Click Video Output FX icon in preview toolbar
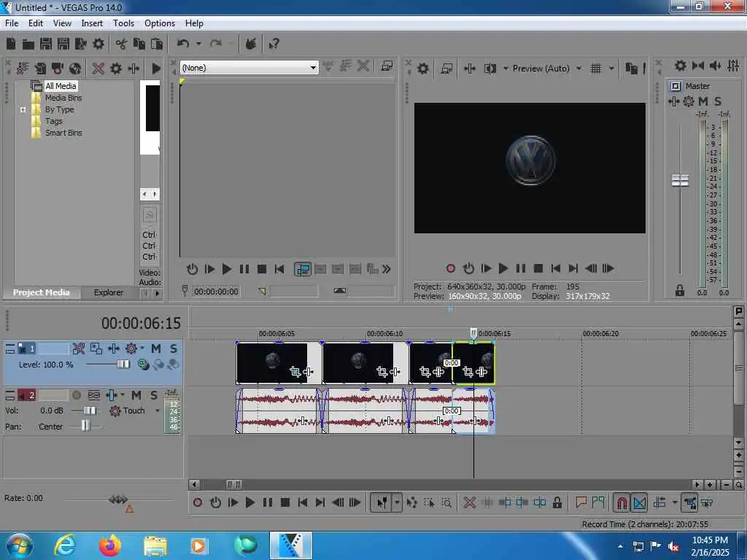This screenshot has height=560, width=747. click(x=469, y=69)
